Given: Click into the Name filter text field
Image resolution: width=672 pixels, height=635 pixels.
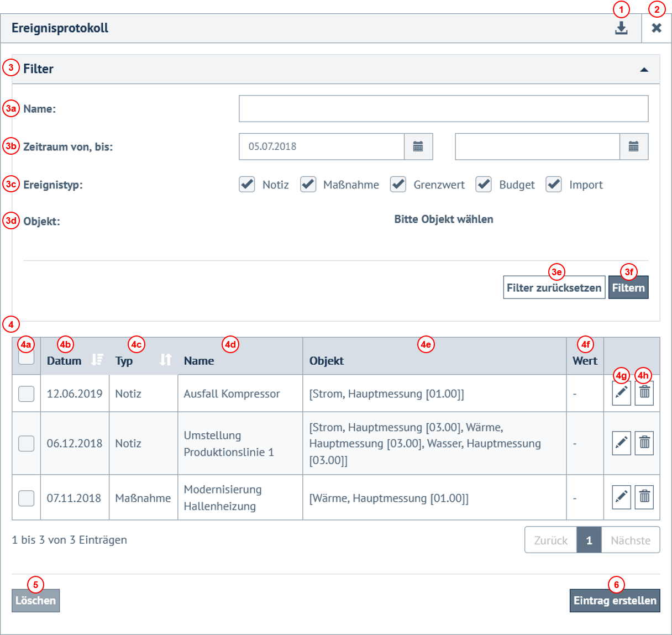Looking at the screenshot, I should tap(443, 109).
